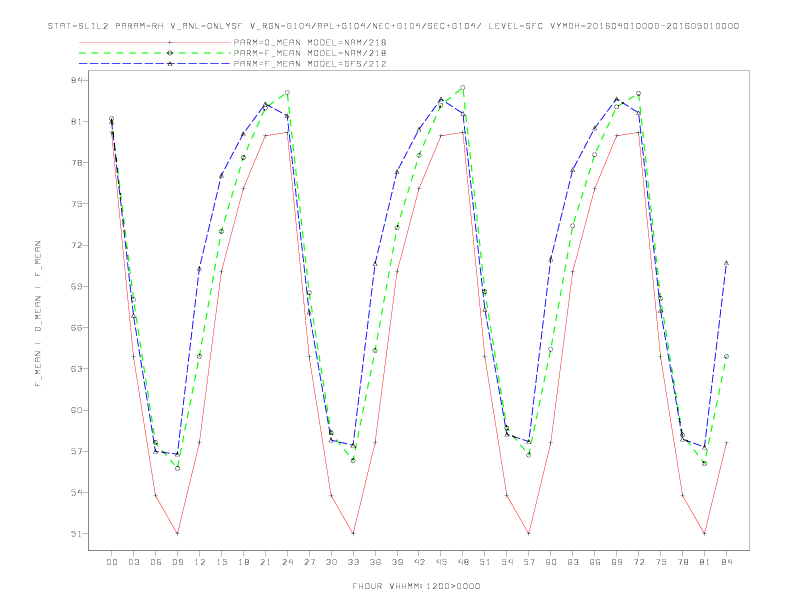Click the red solid legend line sample
The image size is (792, 612).
155,42
